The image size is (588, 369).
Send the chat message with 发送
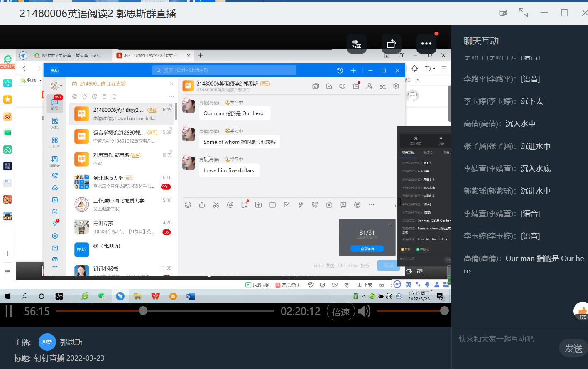(x=573, y=348)
